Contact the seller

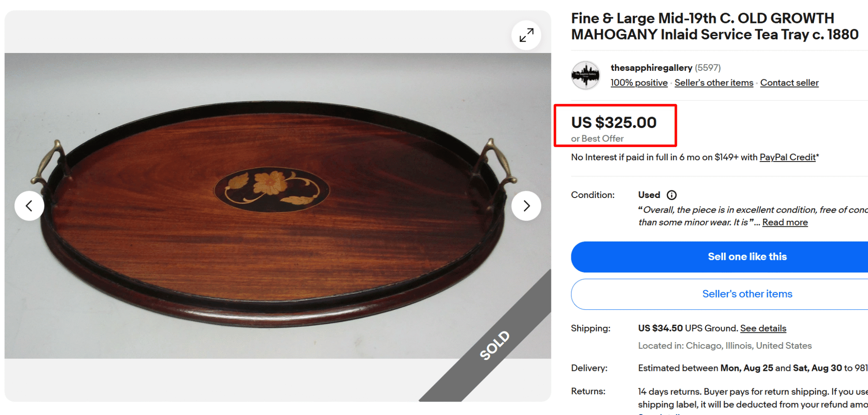click(789, 83)
